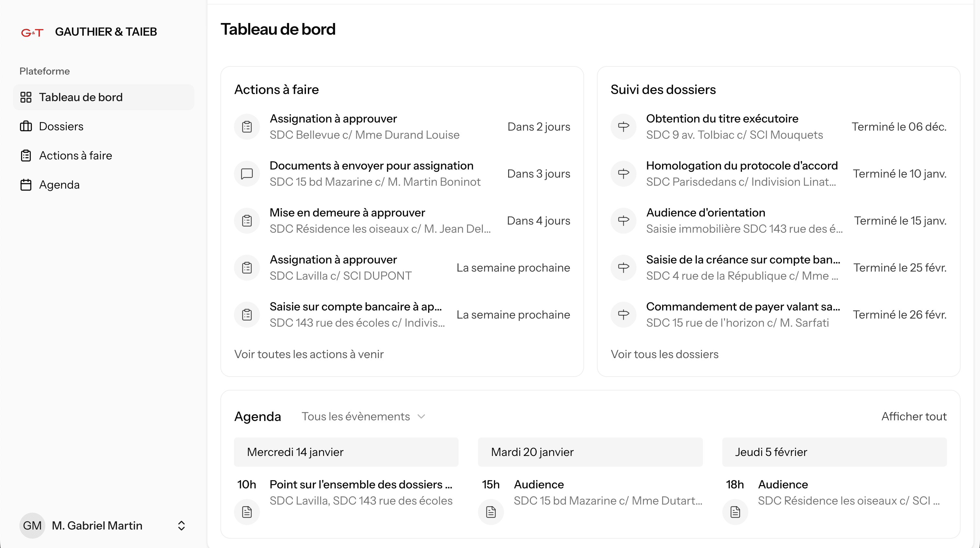Click the document icon under the 15h Audience

(x=491, y=512)
